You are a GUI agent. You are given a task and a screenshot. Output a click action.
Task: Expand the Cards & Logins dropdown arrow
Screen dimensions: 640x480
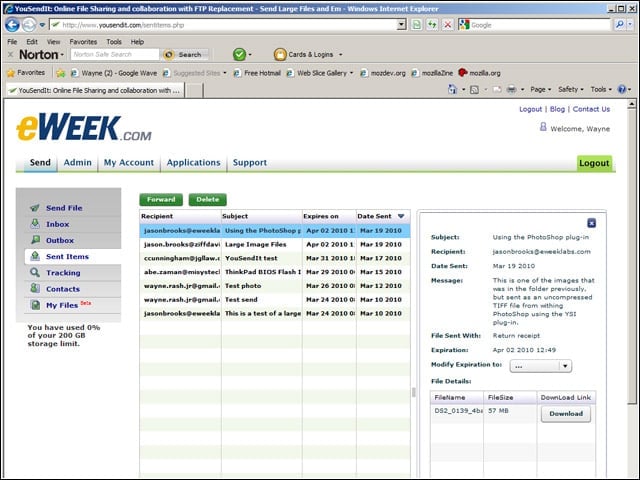(340, 54)
